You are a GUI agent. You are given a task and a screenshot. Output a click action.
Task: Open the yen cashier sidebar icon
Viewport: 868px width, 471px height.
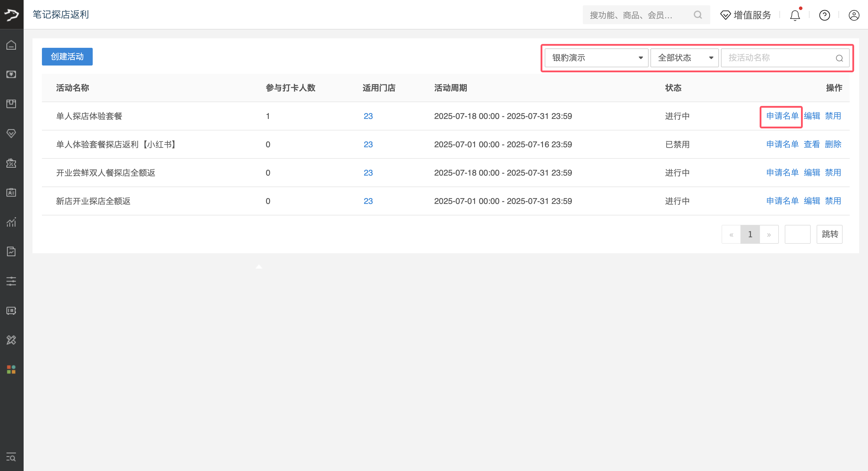pyautogui.click(x=12, y=74)
